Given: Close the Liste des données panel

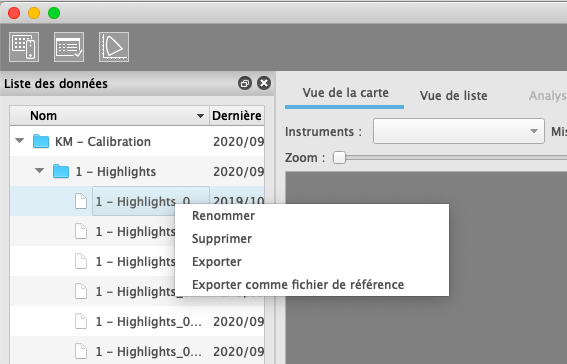Looking at the screenshot, I should pyautogui.click(x=264, y=83).
